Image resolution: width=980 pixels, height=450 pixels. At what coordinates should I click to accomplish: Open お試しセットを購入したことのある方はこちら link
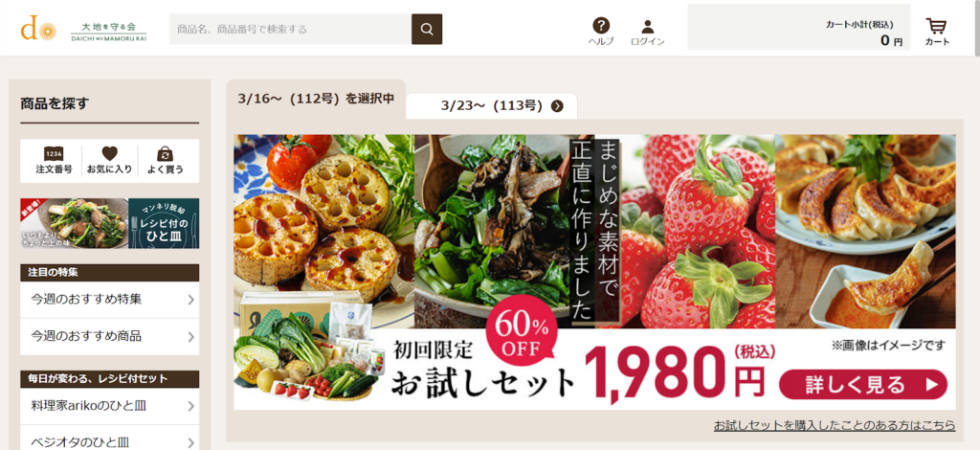pyautogui.click(x=835, y=426)
